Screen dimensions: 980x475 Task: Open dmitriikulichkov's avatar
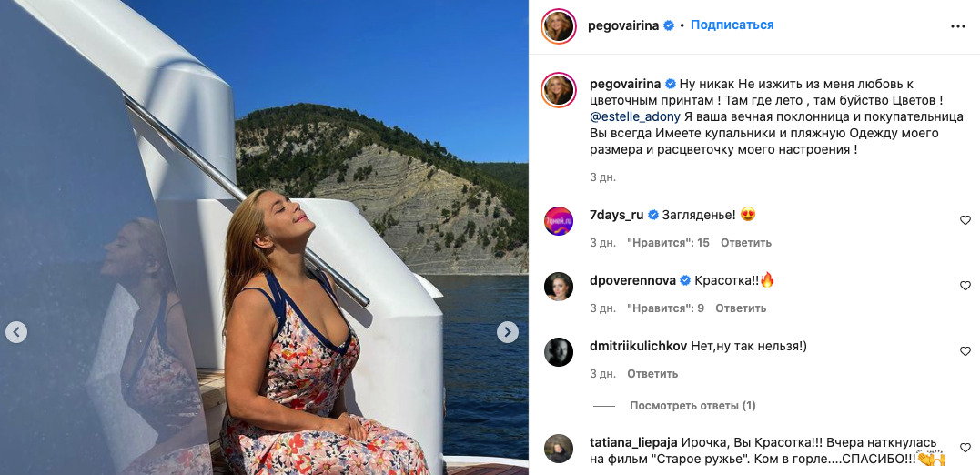pos(559,352)
